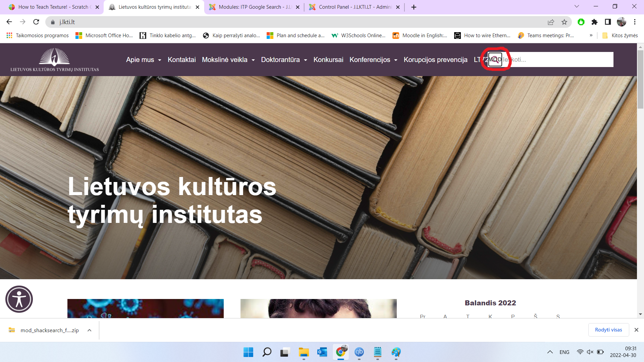Click the Rodyti visas downloads button
This screenshot has height=362, width=644.
(608, 330)
